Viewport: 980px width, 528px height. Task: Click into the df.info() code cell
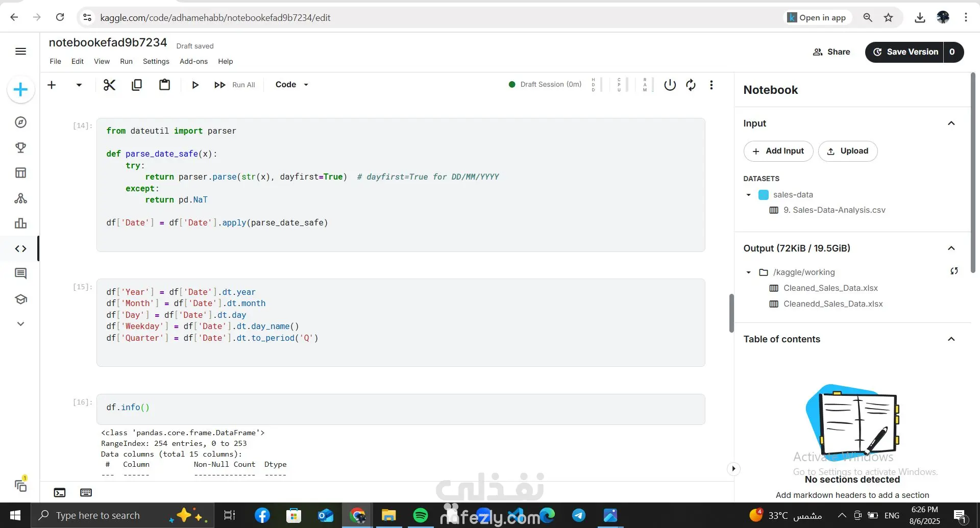(x=401, y=409)
